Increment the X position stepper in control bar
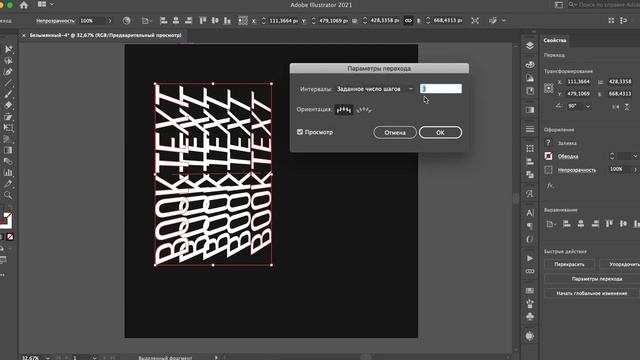Viewport: 640px width, 360px height. 264,18
